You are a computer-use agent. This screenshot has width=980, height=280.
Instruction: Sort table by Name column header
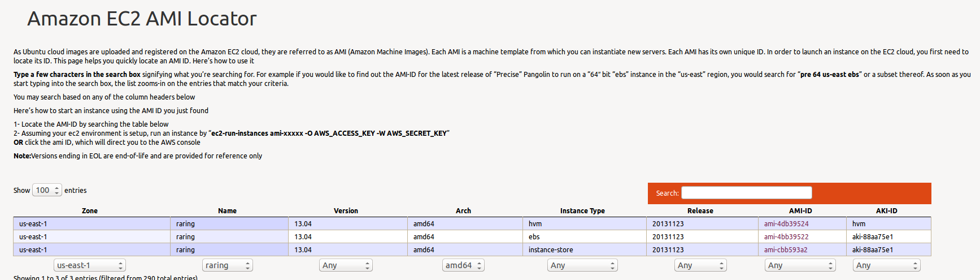pos(227,211)
